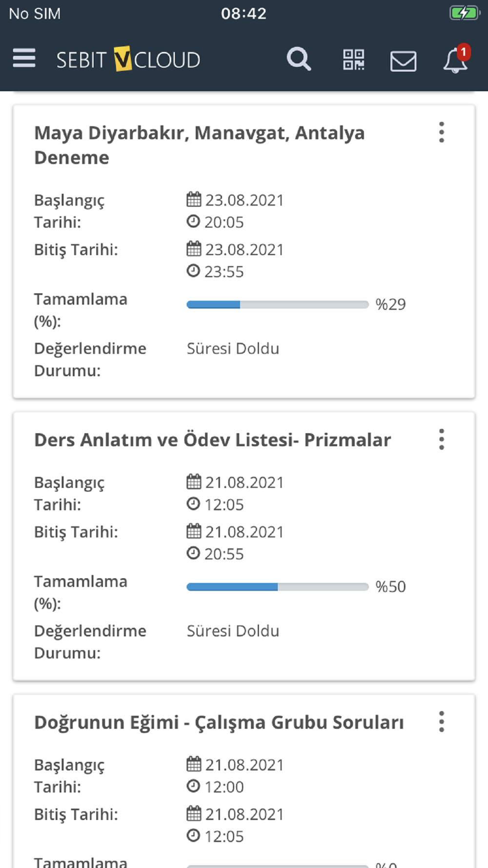Screen dimensions: 488x868
Task: Open the QR code scanner
Action: (354, 60)
